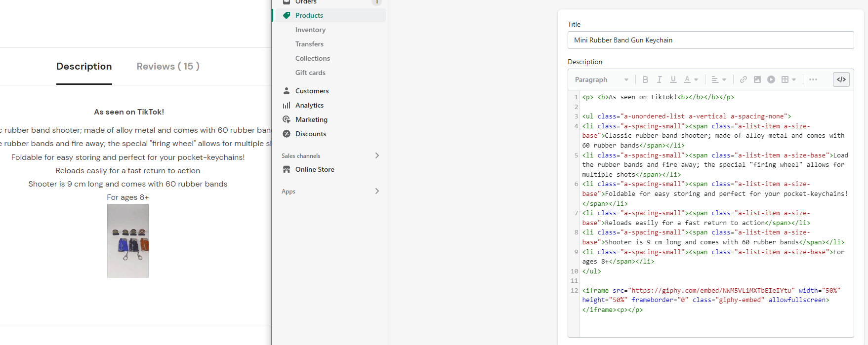Viewport: 868px width, 345px height.
Task: Expand the Sales channels section
Action: tap(377, 155)
